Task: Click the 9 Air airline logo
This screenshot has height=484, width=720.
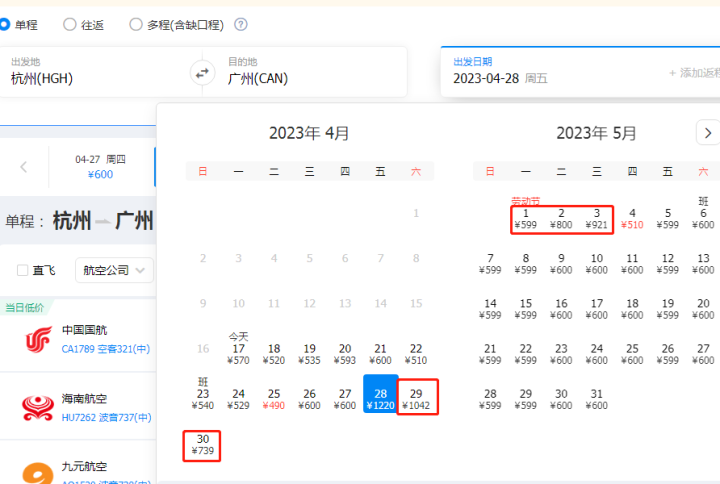Action: point(38,471)
